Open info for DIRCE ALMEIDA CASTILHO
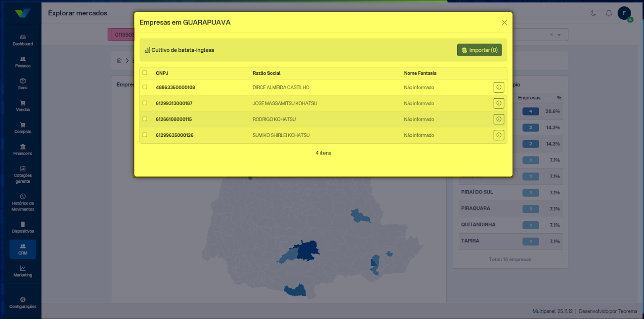 (x=499, y=87)
